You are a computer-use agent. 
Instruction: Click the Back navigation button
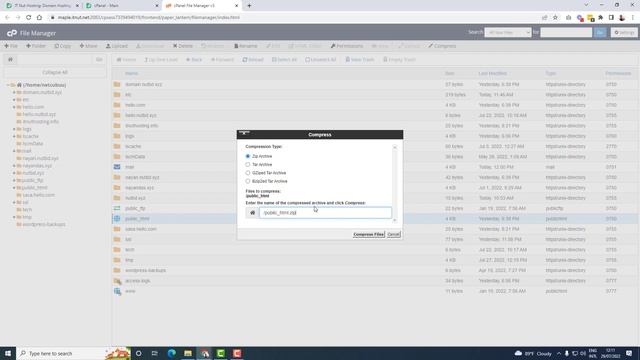coord(194,60)
